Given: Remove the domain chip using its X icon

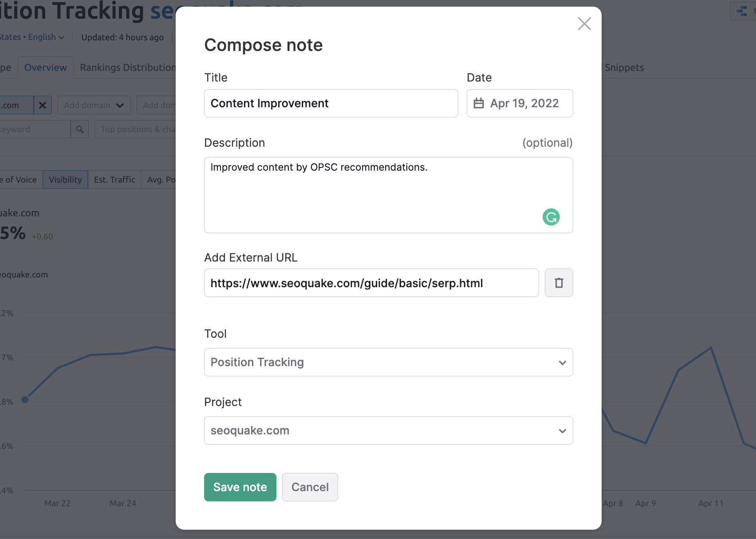Looking at the screenshot, I should pos(43,105).
